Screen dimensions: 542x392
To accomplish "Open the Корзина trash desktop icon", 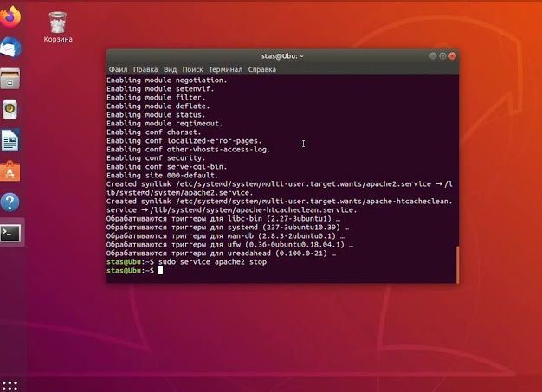I will click(x=58, y=27).
